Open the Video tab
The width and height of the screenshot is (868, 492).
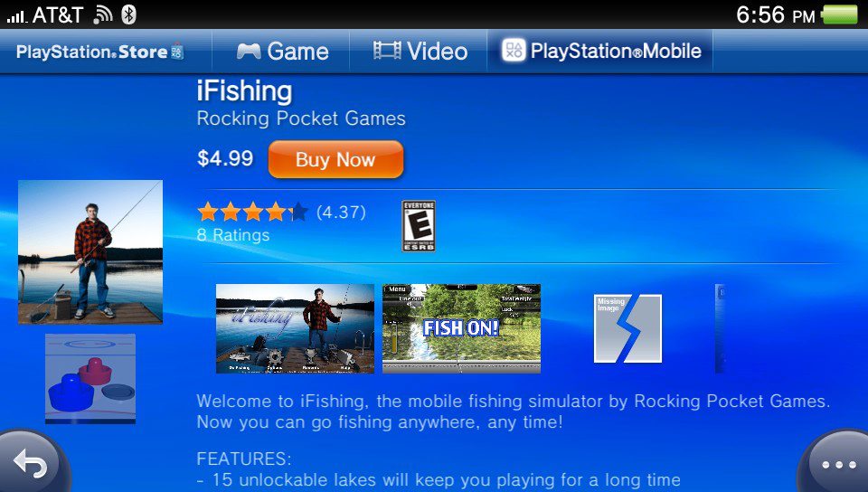point(420,52)
